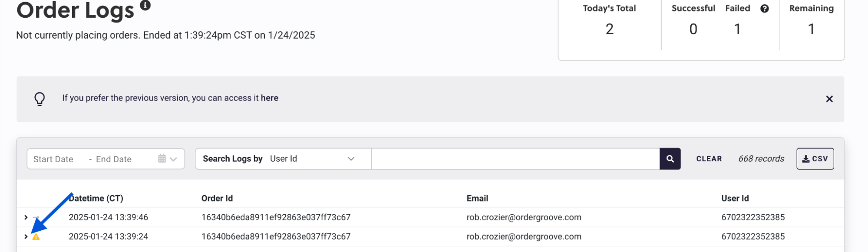Click the End Date field
The height and width of the screenshot is (252, 868).
coord(114,159)
